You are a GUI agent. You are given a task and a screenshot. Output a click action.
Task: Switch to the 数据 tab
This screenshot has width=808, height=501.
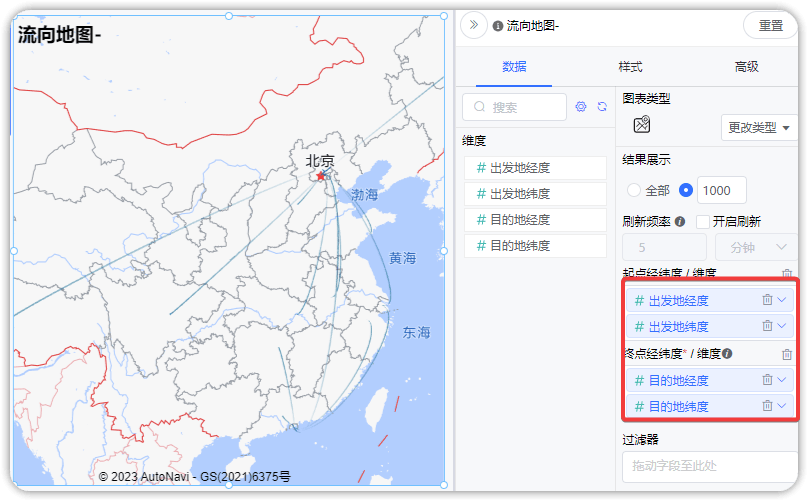(x=514, y=66)
